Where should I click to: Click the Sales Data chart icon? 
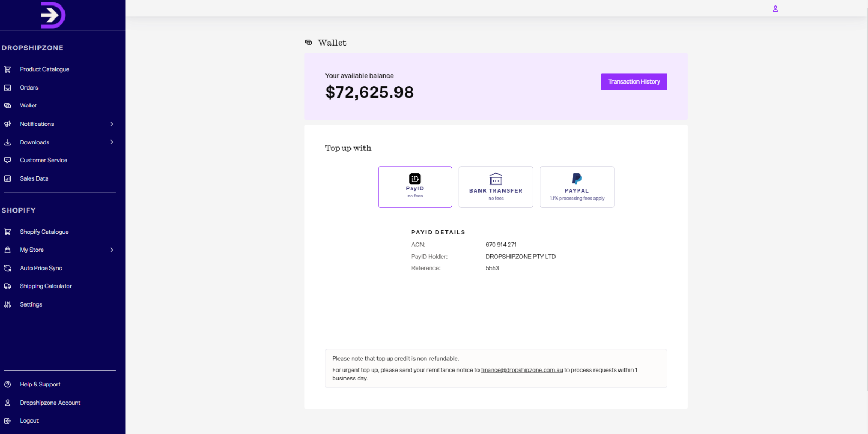[x=8, y=178]
